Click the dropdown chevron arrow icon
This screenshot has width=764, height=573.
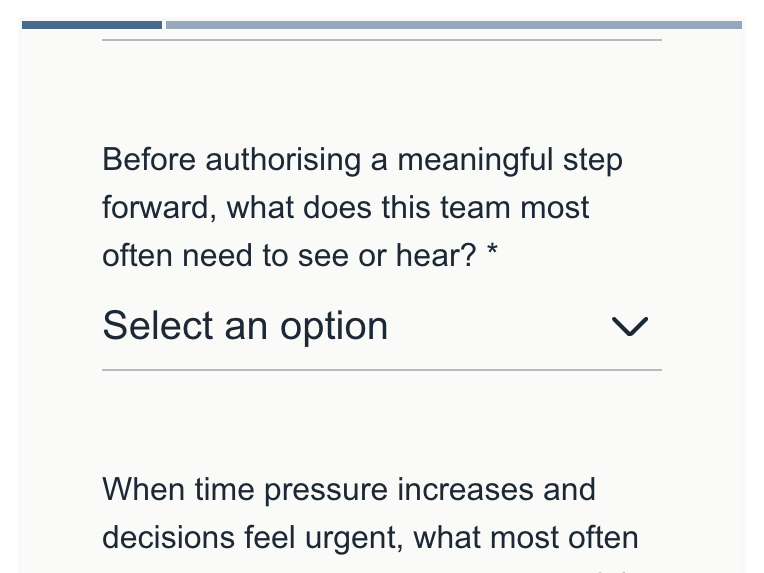(630, 326)
